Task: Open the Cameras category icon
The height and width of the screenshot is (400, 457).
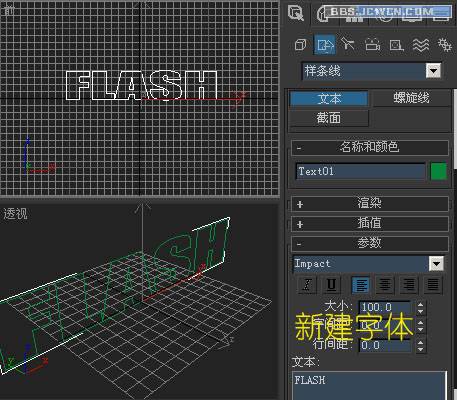Action: (372, 44)
